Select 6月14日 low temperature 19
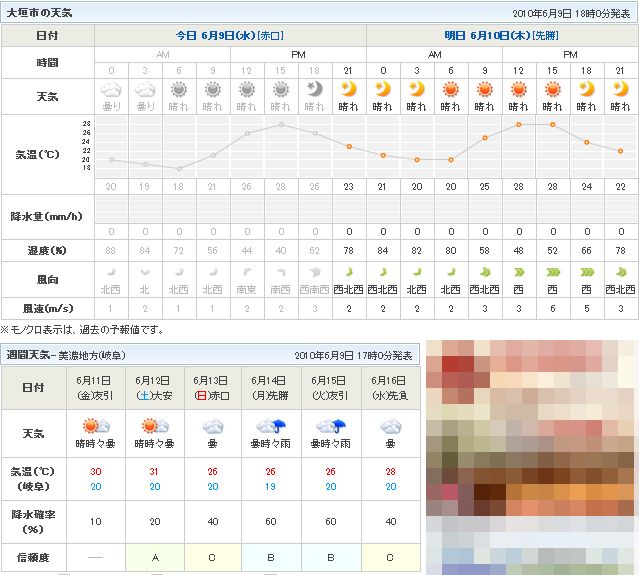The image size is (639, 575). tap(271, 487)
